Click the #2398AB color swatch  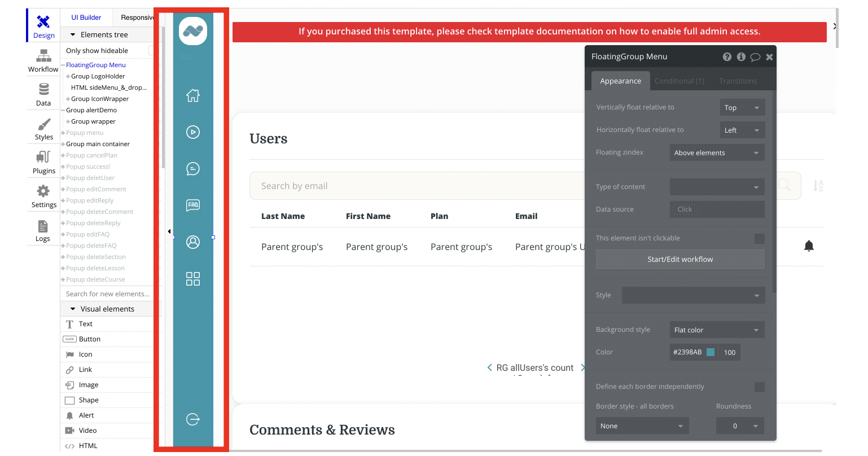(711, 352)
